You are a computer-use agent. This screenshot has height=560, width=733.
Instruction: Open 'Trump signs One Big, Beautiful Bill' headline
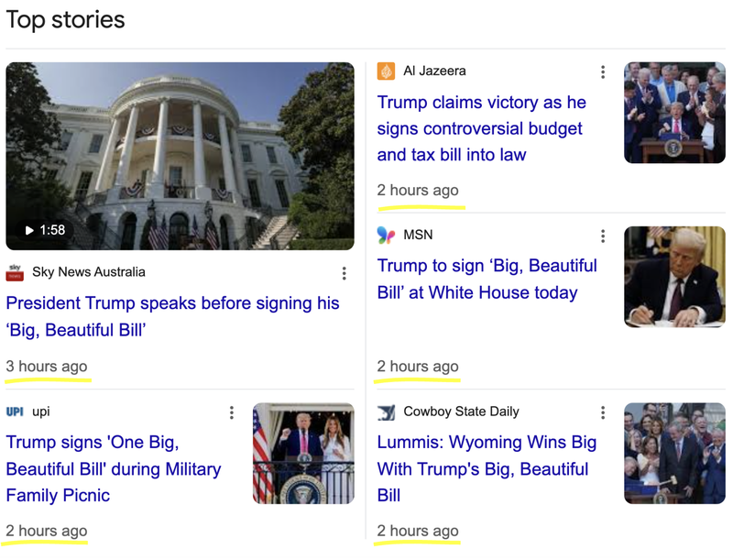[114, 468]
